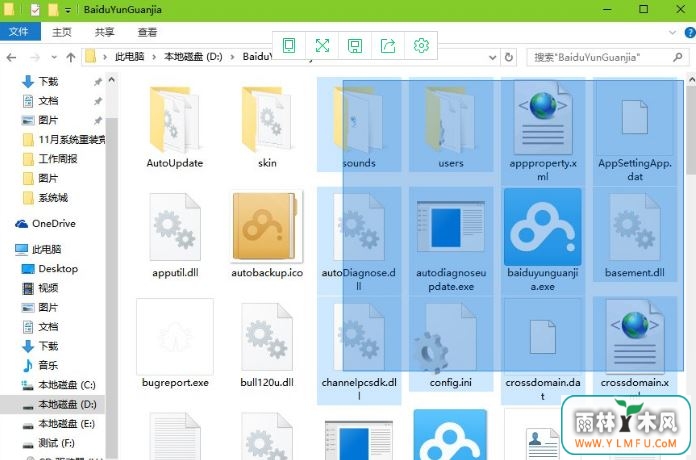Select the autobackup.ico file
The height and width of the screenshot is (460, 696).
(x=267, y=235)
